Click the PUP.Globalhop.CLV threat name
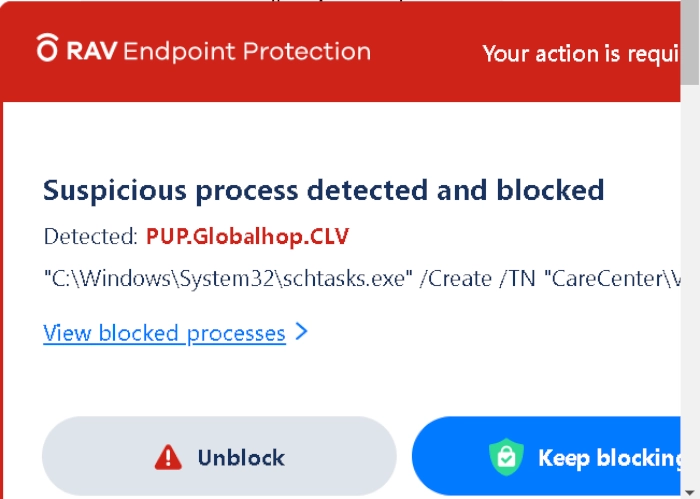This screenshot has height=499, width=700. [247, 237]
